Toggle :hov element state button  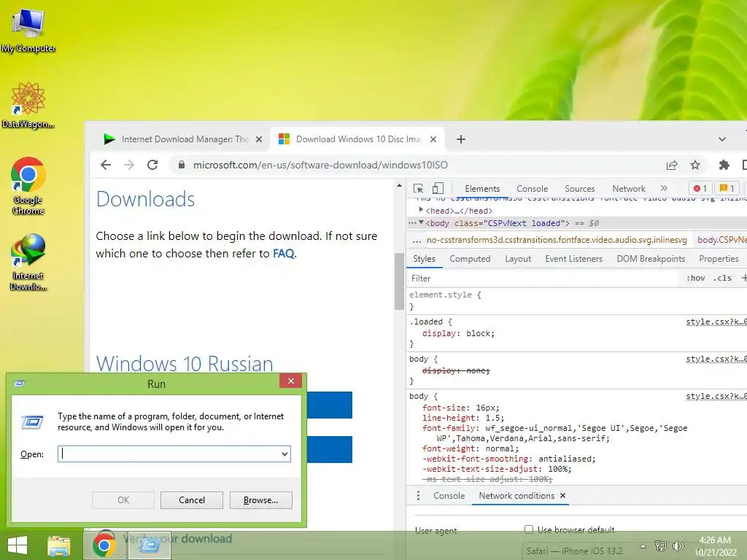click(695, 278)
